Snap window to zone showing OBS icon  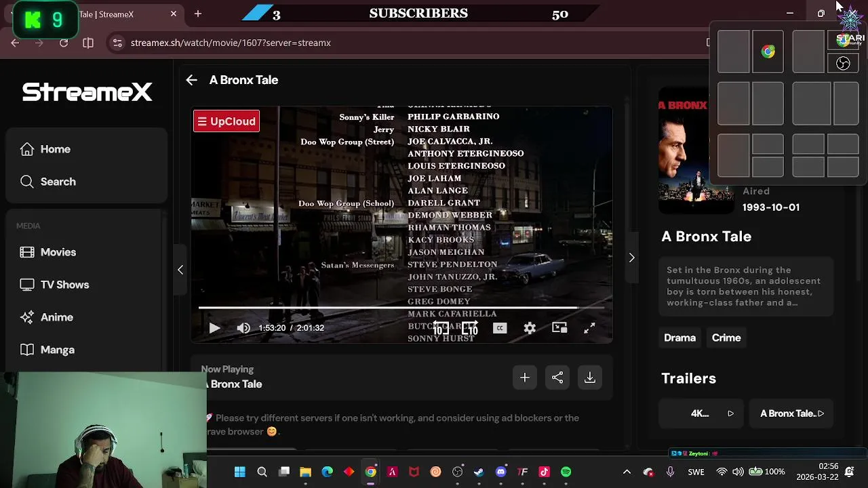843,63
